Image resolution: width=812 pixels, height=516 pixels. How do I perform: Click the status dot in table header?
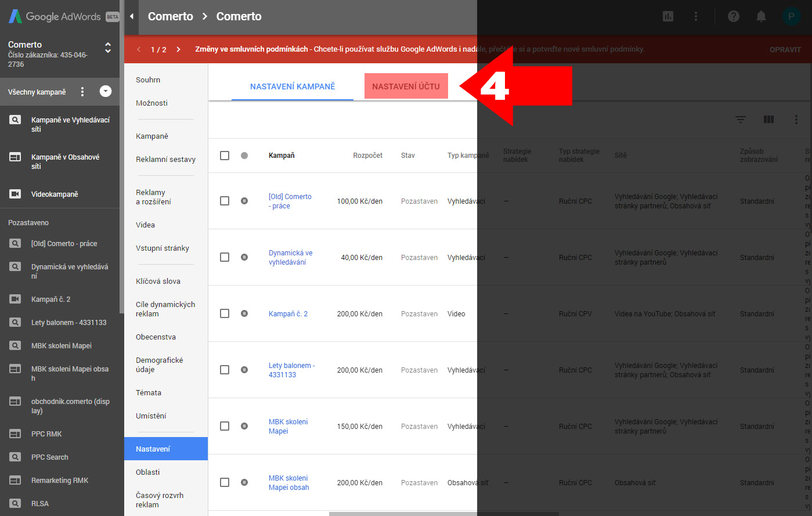pyautogui.click(x=244, y=156)
